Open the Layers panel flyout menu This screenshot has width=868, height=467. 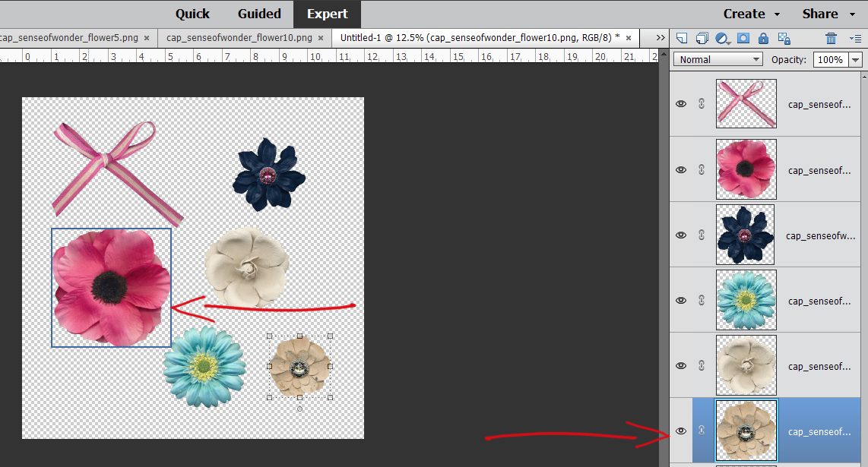tap(855, 38)
